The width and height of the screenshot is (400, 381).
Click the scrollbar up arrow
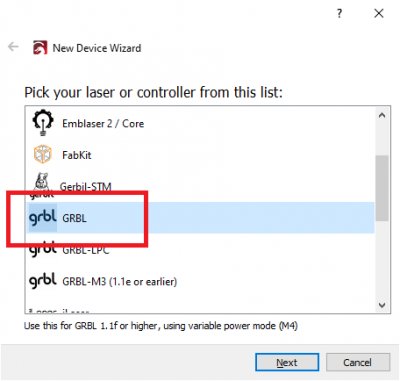point(382,115)
